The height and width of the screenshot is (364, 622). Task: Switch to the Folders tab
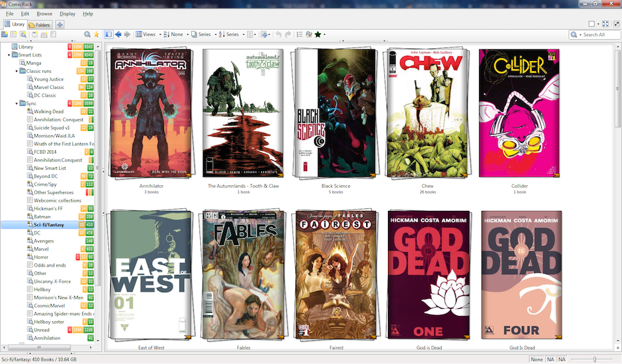[39, 24]
